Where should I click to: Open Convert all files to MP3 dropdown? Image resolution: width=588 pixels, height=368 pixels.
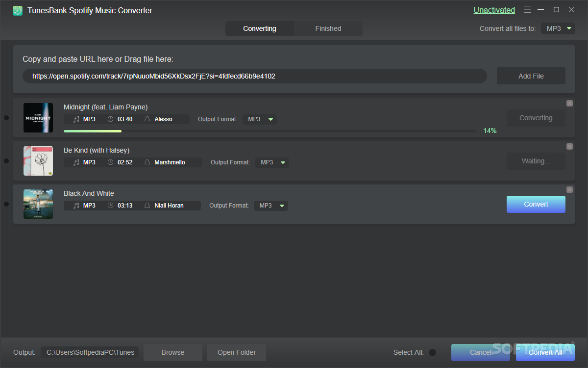coord(558,28)
